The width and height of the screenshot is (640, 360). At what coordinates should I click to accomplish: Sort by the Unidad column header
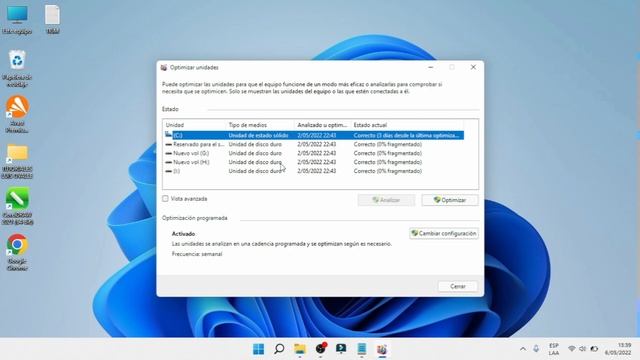point(195,125)
